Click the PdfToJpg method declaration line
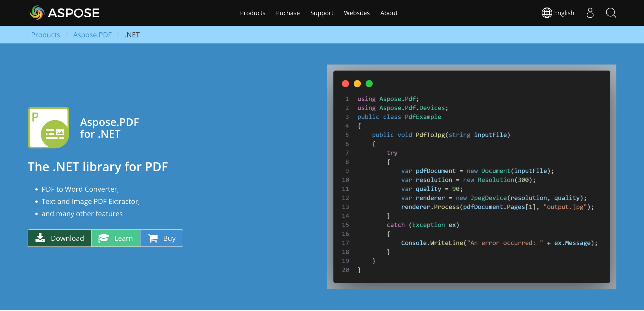This screenshot has width=644, height=311. [441, 135]
